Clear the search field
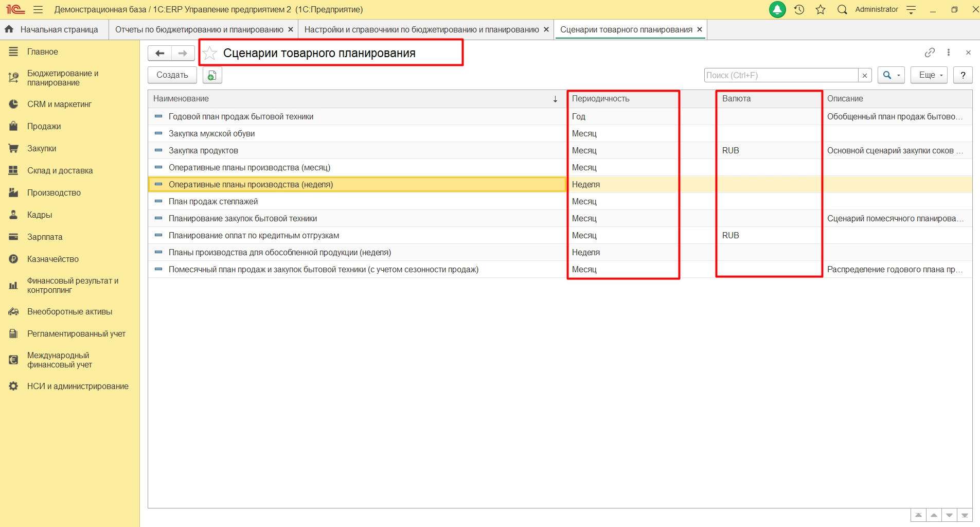 click(x=865, y=75)
